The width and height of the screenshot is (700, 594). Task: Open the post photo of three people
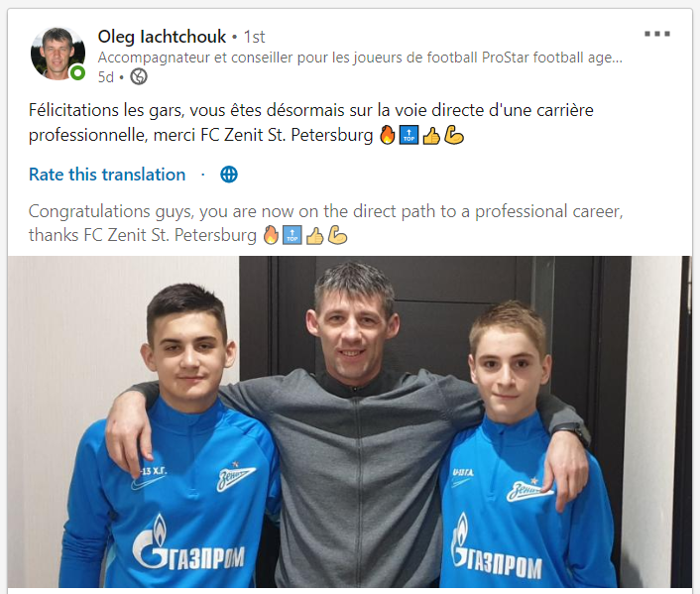point(350,421)
